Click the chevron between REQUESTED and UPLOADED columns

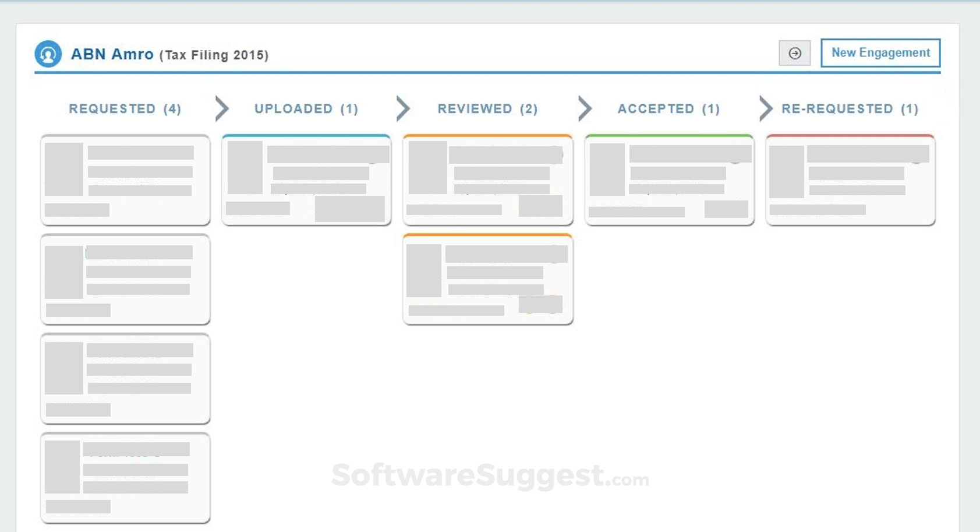pos(221,108)
